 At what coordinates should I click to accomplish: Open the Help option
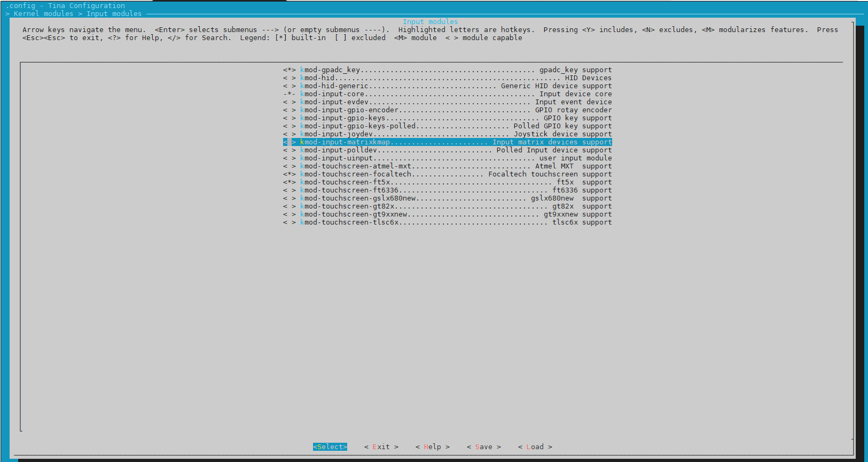click(432, 447)
